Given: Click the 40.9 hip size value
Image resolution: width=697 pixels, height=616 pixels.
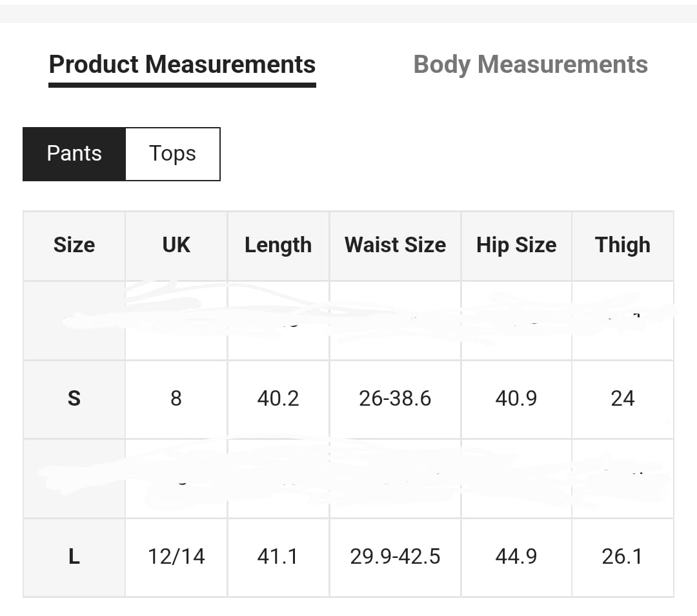Looking at the screenshot, I should [x=516, y=399].
